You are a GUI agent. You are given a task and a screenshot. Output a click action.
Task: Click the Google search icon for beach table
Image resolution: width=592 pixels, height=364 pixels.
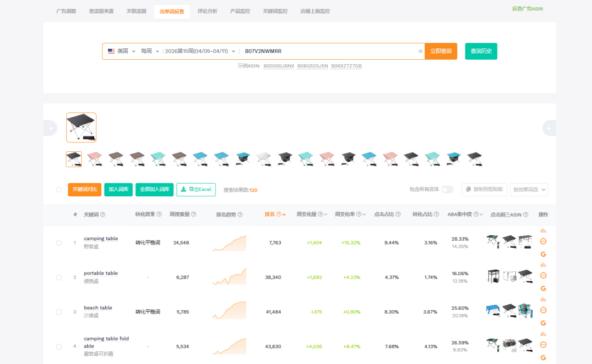[543, 323]
